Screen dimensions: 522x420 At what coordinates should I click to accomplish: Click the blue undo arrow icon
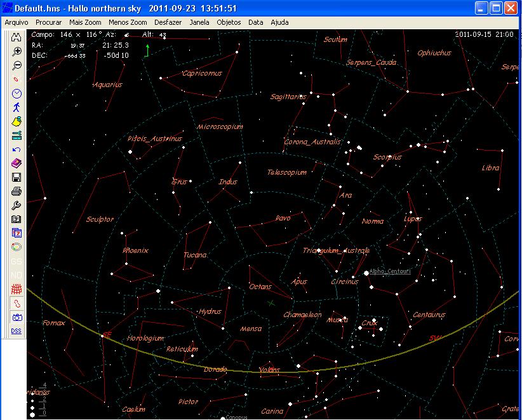pyautogui.click(x=17, y=149)
